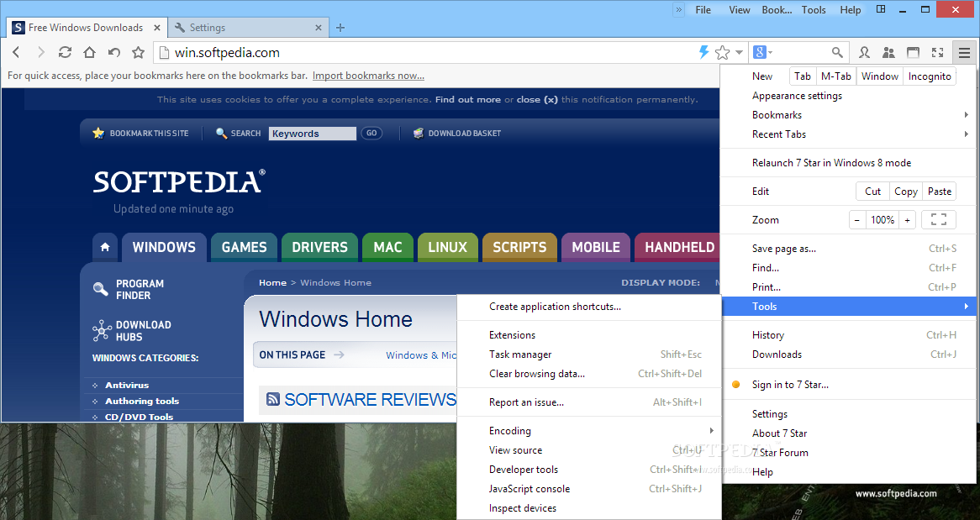Viewport: 980px width, 520px height.
Task: Open Extensions from Tools submenu
Action: coord(588,335)
